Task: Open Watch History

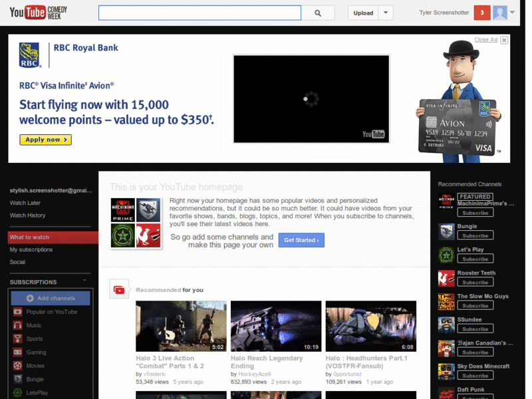Action: 27,215
